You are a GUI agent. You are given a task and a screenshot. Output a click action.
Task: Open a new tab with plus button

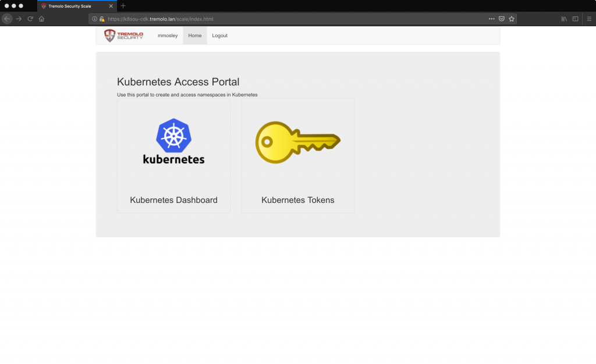tap(123, 6)
